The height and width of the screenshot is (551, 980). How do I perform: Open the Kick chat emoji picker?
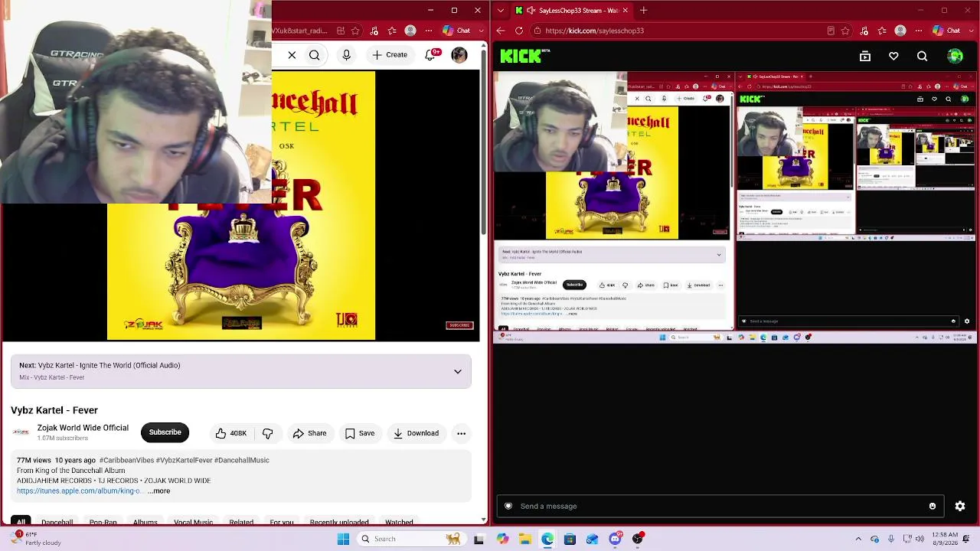click(x=932, y=506)
